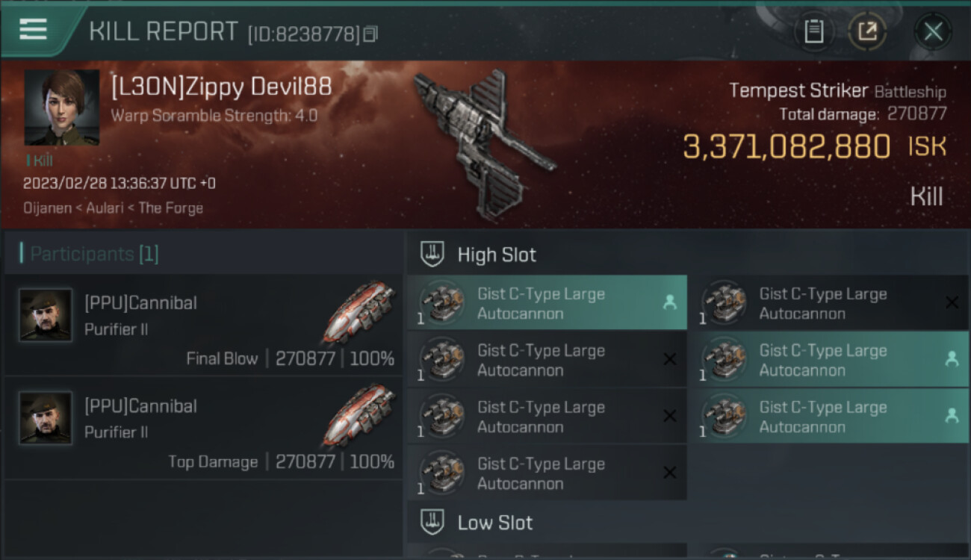Click Zippy Devil88's character portrait
The width and height of the screenshot is (971, 560).
pyautogui.click(x=61, y=108)
